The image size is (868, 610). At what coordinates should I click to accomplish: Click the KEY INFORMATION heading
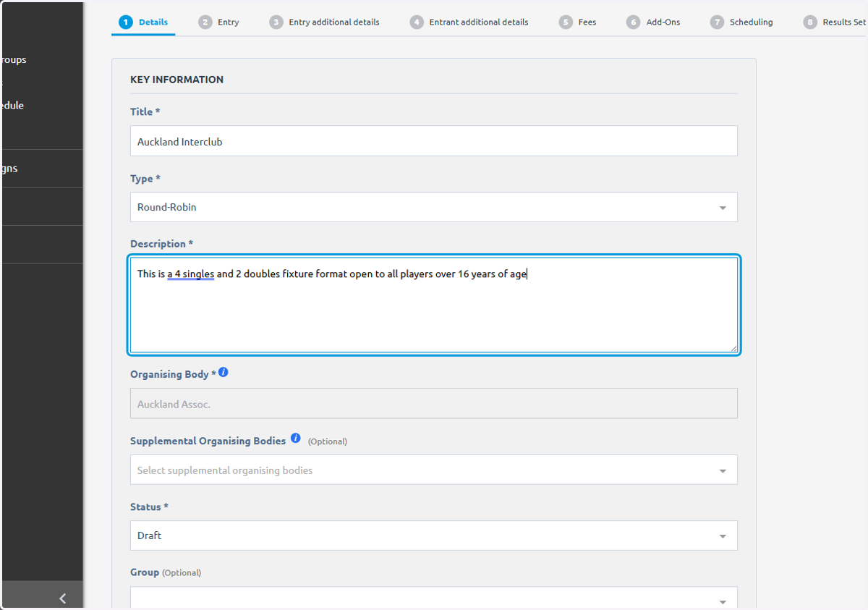(176, 80)
